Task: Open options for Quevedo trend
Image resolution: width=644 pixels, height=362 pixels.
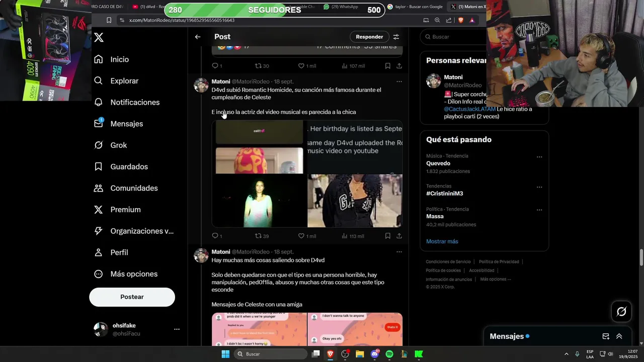Action: [539, 157]
